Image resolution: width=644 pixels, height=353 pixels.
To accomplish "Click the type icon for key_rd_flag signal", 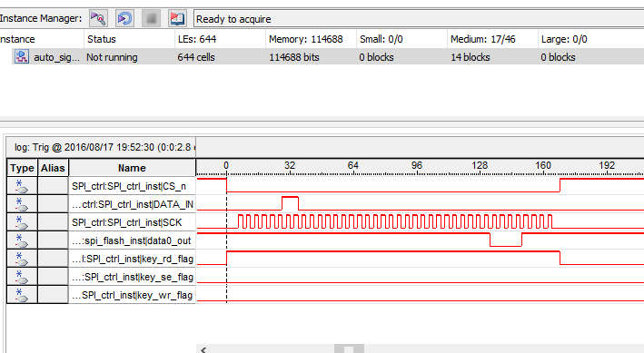I will [22, 259].
